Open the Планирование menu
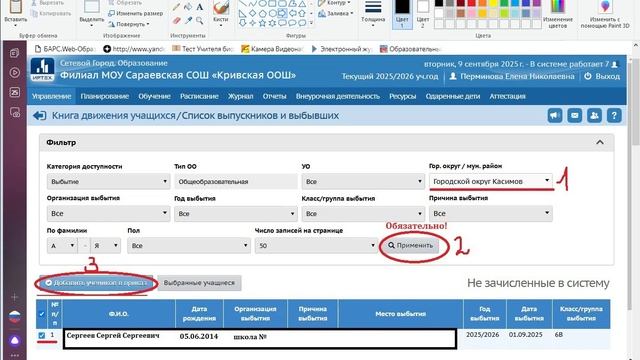640x360 pixels. point(104,96)
